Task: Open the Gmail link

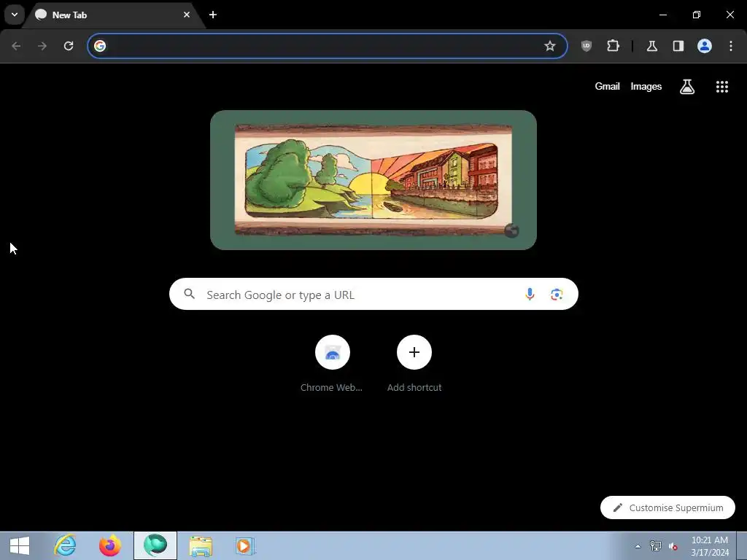Action: (x=608, y=86)
